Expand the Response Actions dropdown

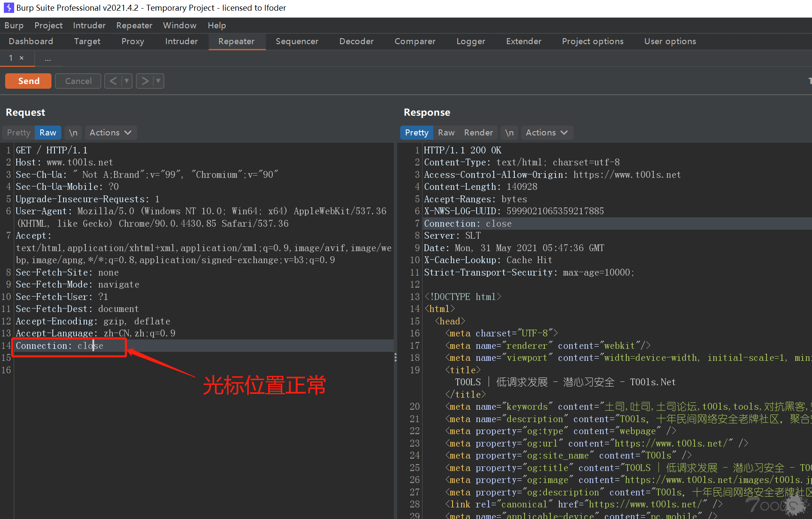coord(547,133)
